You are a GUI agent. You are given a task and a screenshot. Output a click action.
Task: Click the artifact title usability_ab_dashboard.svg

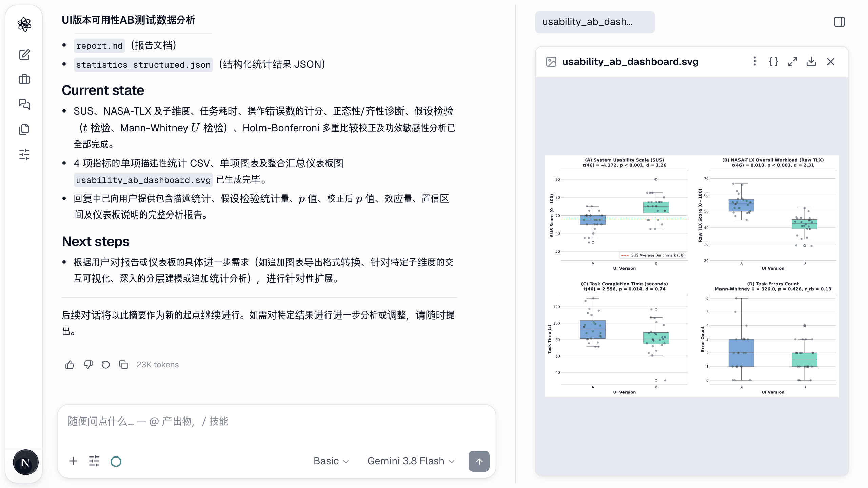click(x=630, y=62)
